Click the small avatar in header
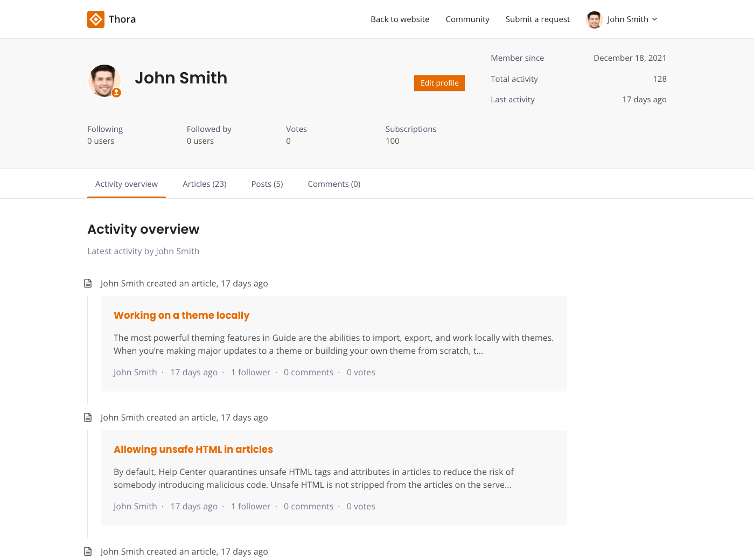Image resolution: width=754 pixels, height=560 pixels. (x=594, y=19)
